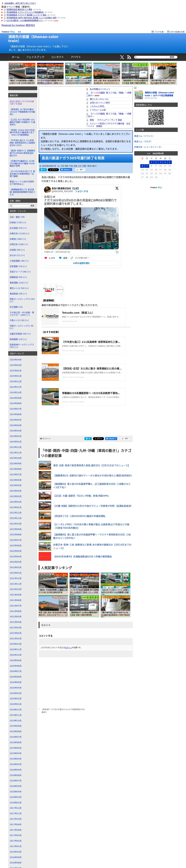This screenshot has width=186, height=868.
Task: Open '4月7日話題の記事' link at top right
Action: tap(176, 32)
